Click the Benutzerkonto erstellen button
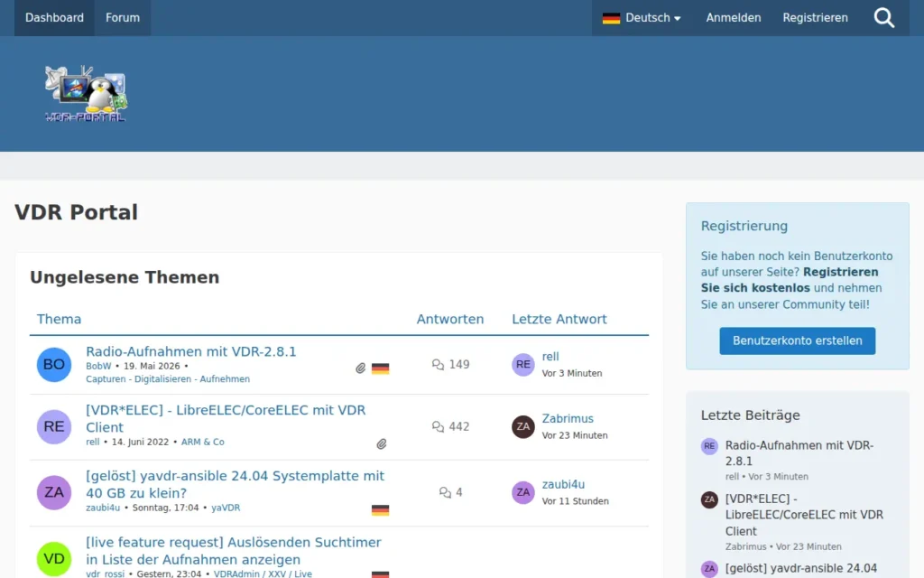The height and width of the screenshot is (578, 924). [x=798, y=340]
